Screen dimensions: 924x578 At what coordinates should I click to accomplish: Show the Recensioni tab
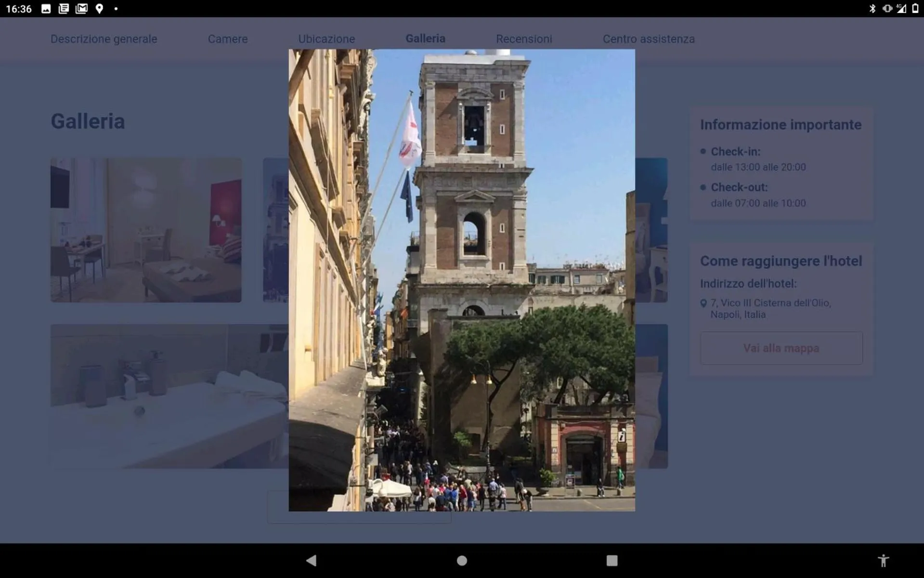point(524,39)
